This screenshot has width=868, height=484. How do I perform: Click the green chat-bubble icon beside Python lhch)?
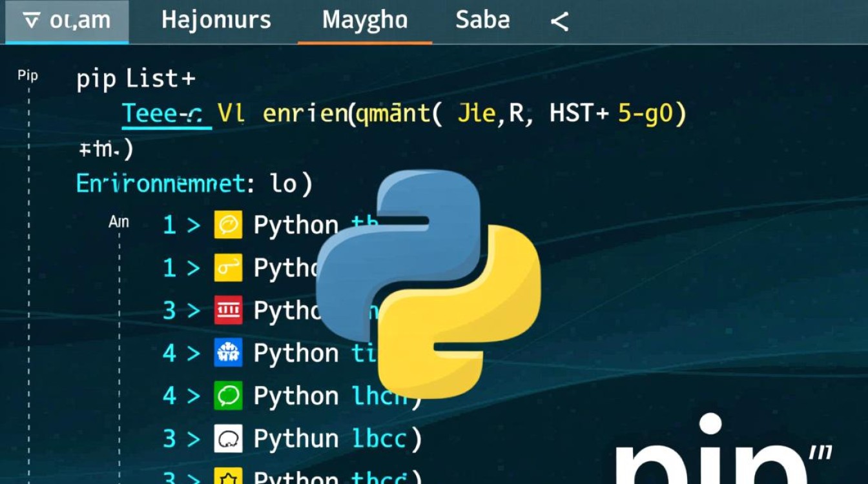coord(228,396)
